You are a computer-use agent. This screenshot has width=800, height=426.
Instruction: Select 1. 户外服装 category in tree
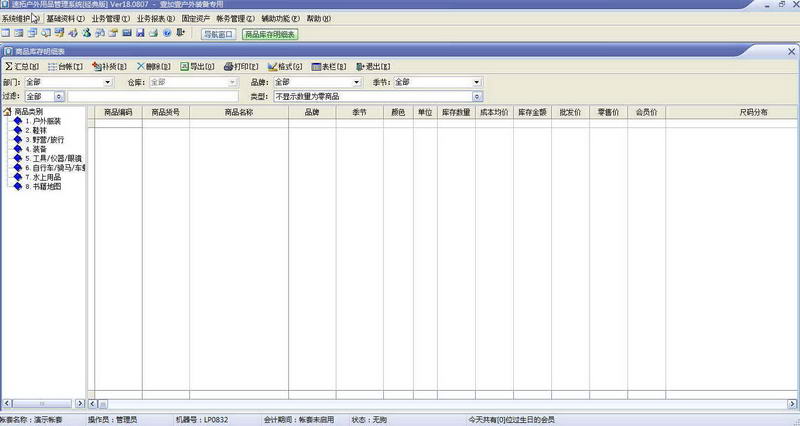click(43, 121)
